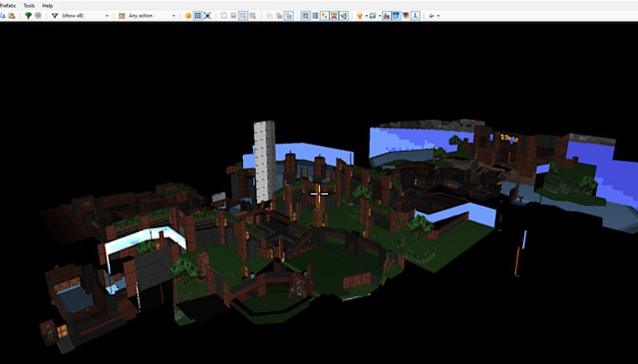Click the brown fog gradient icon
This screenshot has height=364, width=638.
pos(406,16)
